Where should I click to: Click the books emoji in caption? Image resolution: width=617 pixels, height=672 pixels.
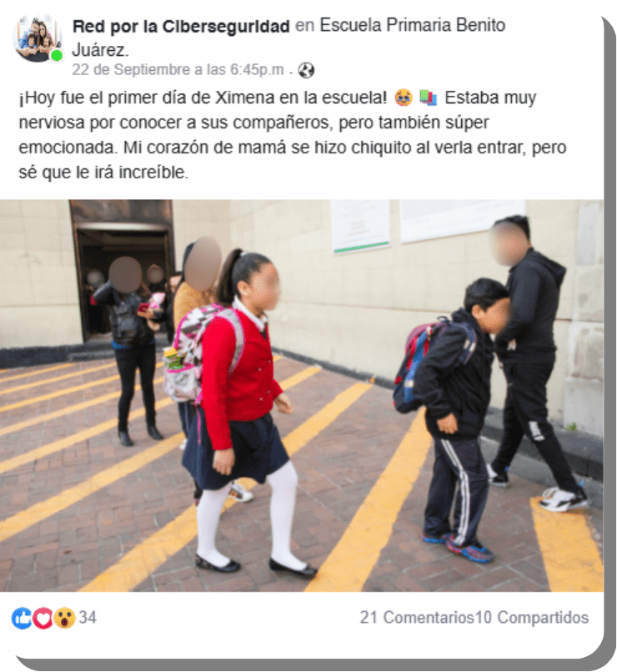click(428, 98)
